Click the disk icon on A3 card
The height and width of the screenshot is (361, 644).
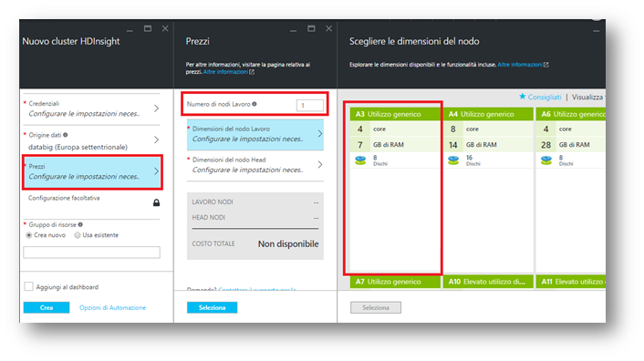(360, 160)
